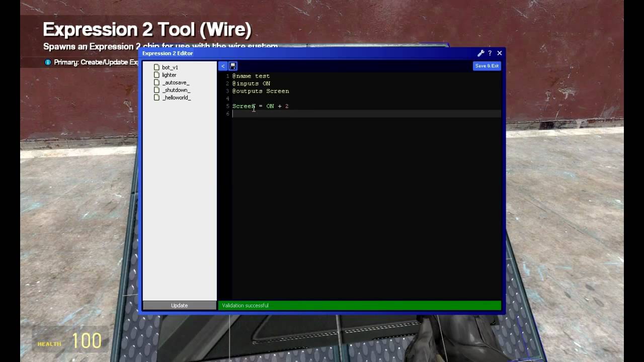Click the file icon next to _helloworld_
The height and width of the screenshot is (362, 644).
click(156, 98)
